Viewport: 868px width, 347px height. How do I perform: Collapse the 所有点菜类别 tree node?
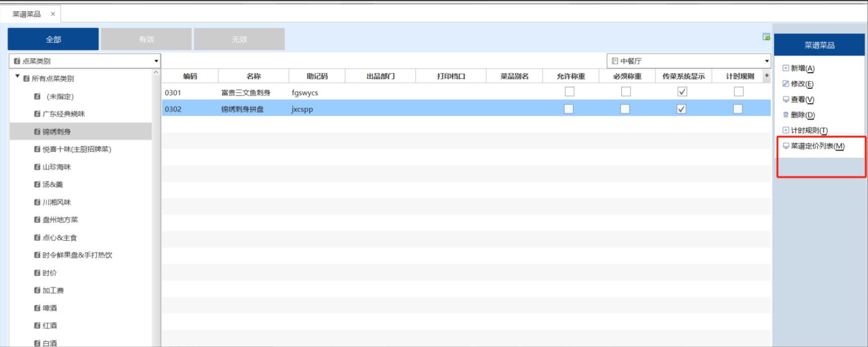18,77
